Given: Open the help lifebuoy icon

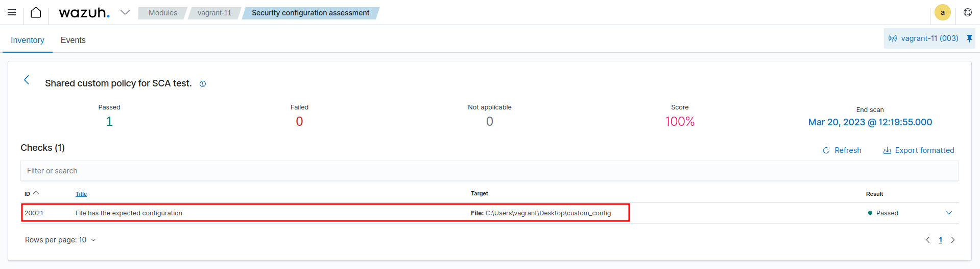Looking at the screenshot, I should (968, 12).
